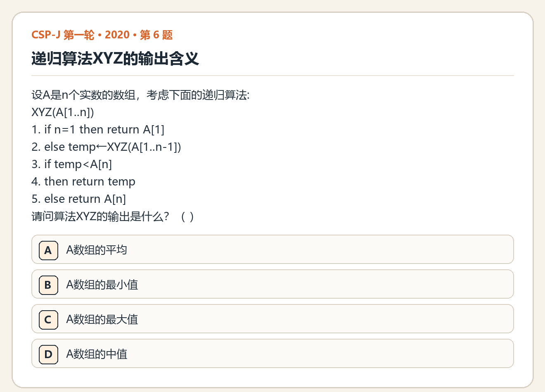Viewport: 545px width, 392px height.
Task: Click pseudocode line 1 if n=1
Action: tap(98, 130)
